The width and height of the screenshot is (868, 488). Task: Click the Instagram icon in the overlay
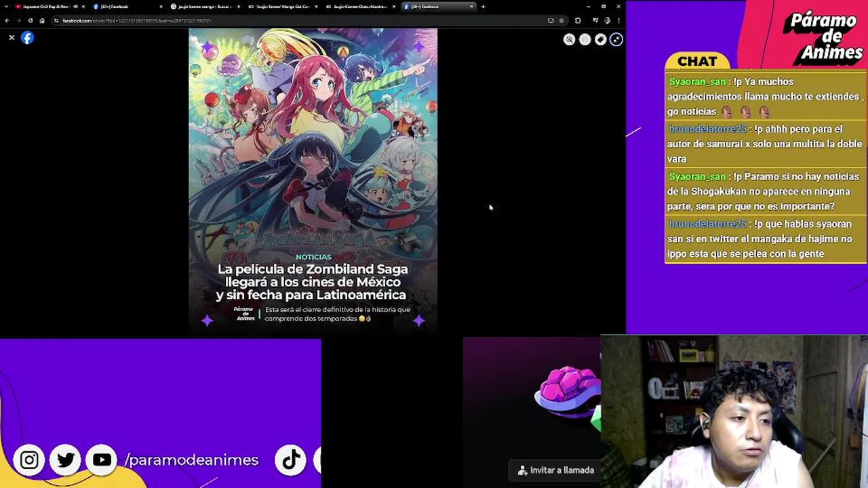(x=29, y=460)
